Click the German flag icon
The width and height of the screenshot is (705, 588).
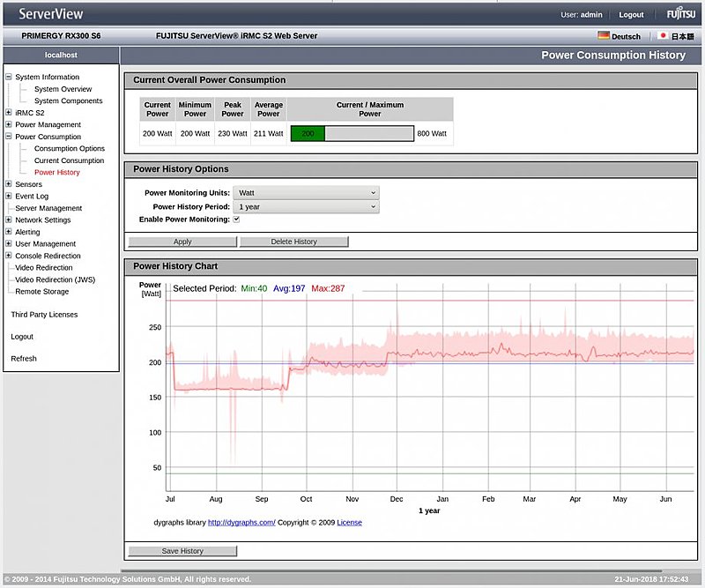[x=604, y=36]
